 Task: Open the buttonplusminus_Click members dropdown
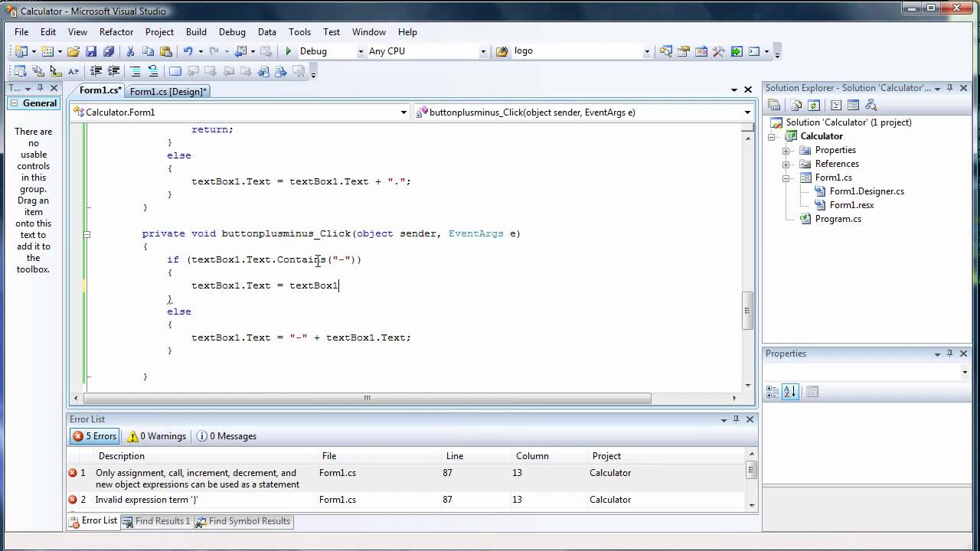coord(747,112)
